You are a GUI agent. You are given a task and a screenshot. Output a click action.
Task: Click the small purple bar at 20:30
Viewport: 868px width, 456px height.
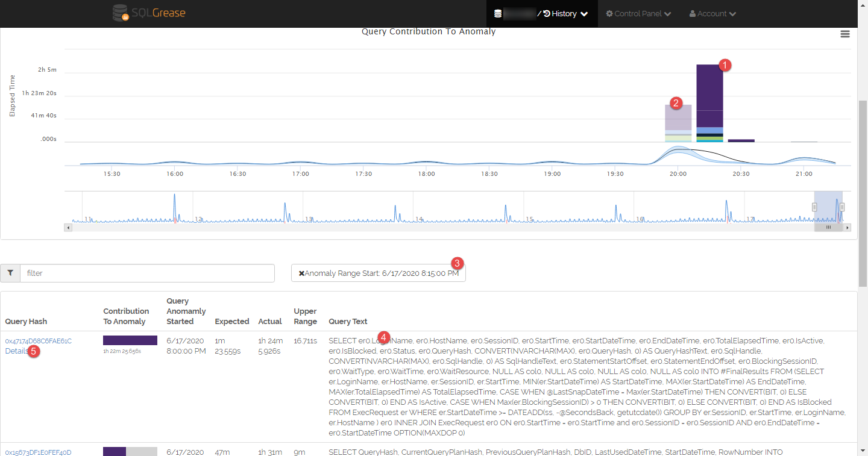(741, 141)
